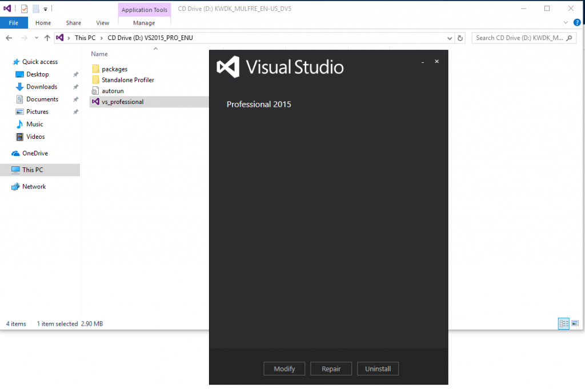The width and height of the screenshot is (585, 392).
Task: Click the search magnifier icon
Action: tap(569, 38)
